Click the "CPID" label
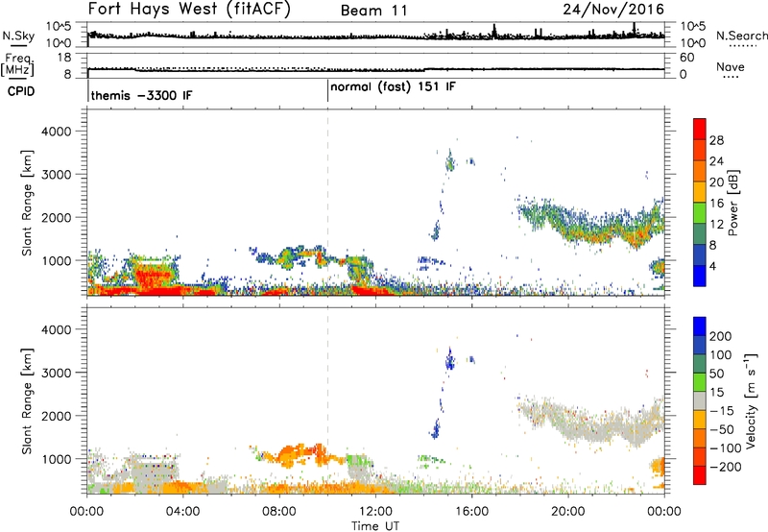768x532 pixels. point(20,91)
